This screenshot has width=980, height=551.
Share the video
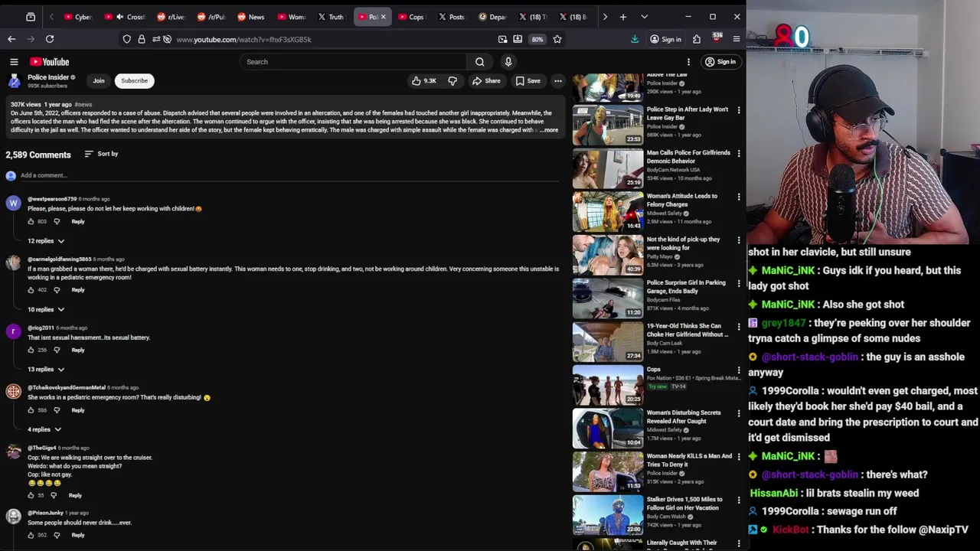point(486,80)
